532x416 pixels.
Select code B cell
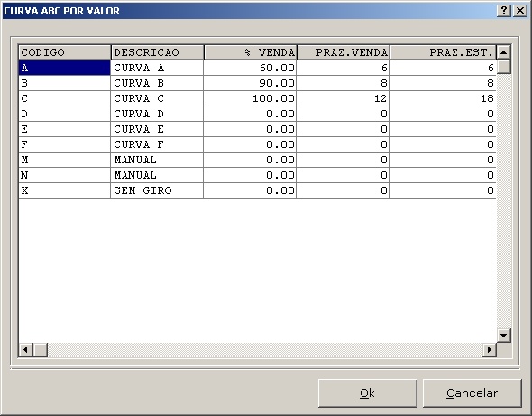[64, 83]
